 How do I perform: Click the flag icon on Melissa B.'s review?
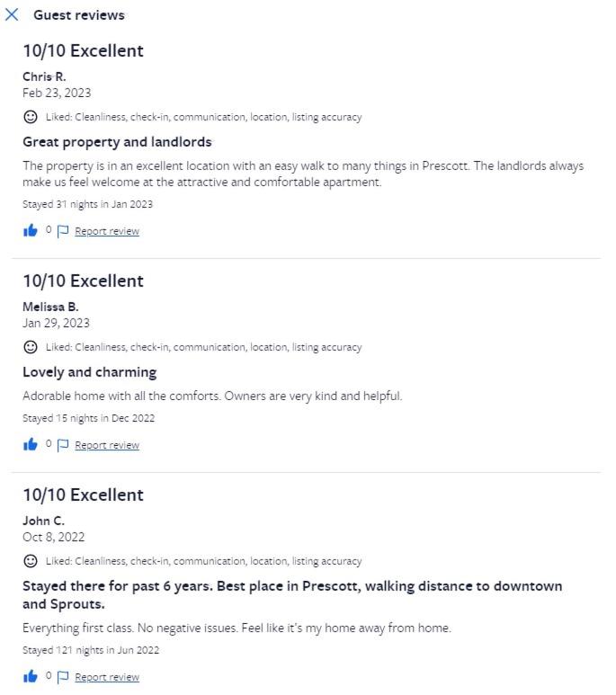point(63,445)
